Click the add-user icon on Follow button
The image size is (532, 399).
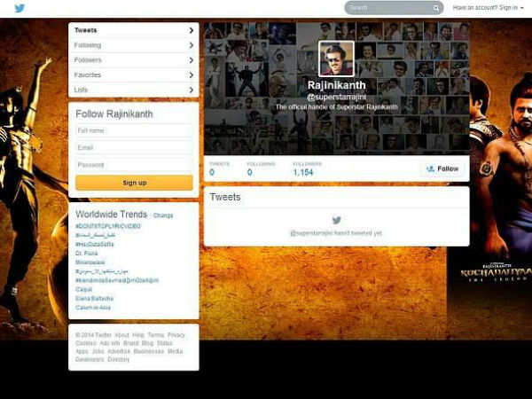click(430, 168)
